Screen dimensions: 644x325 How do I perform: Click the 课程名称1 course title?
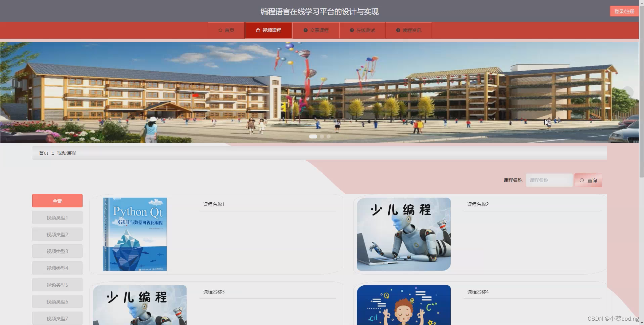click(x=214, y=204)
